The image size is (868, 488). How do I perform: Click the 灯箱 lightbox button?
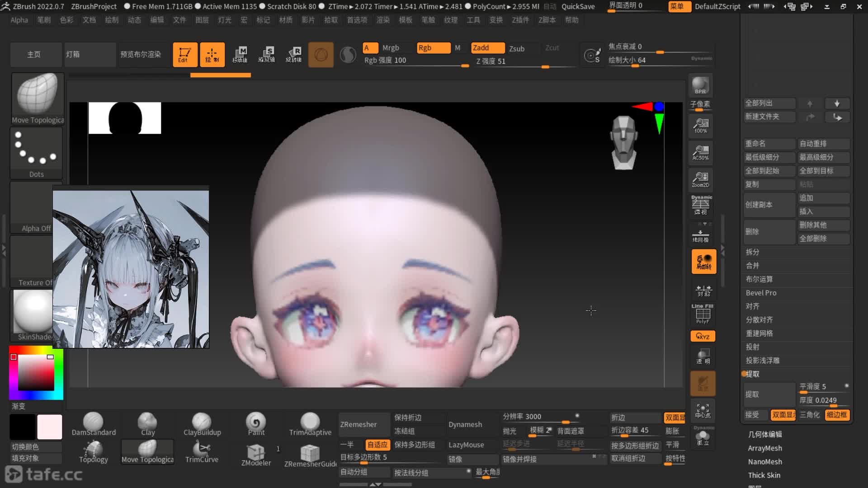(x=90, y=55)
